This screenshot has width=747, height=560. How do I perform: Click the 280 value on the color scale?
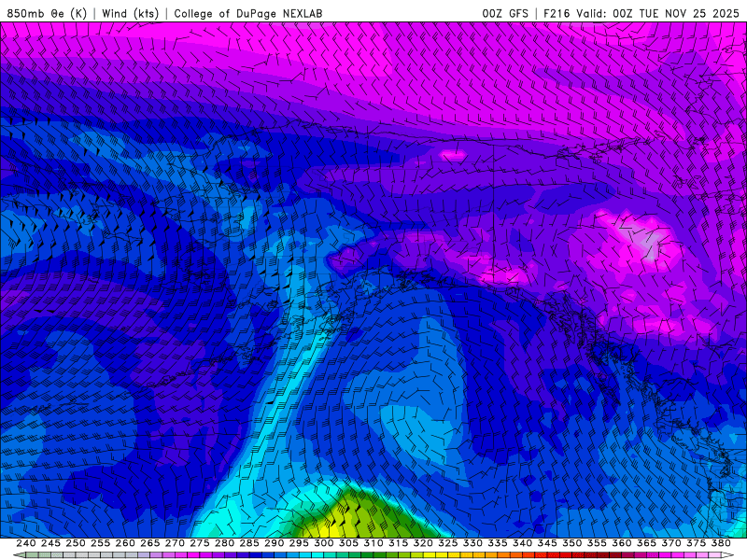click(224, 543)
